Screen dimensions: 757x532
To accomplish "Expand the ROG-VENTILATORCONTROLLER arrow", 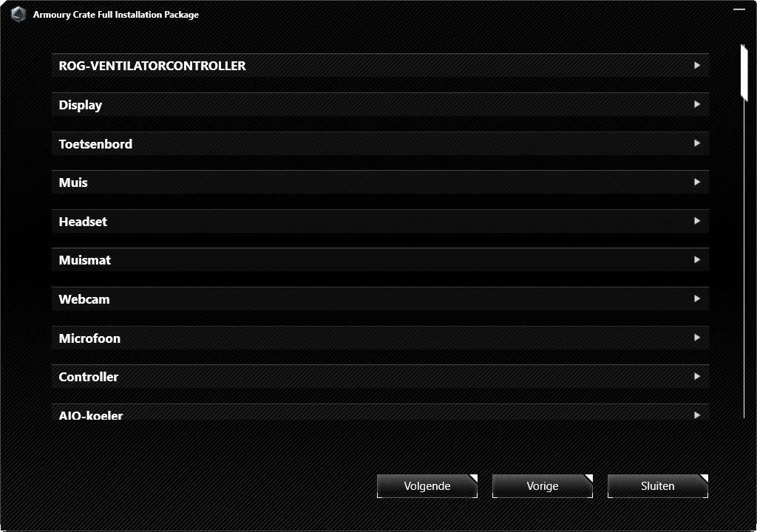I will [x=696, y=65].
